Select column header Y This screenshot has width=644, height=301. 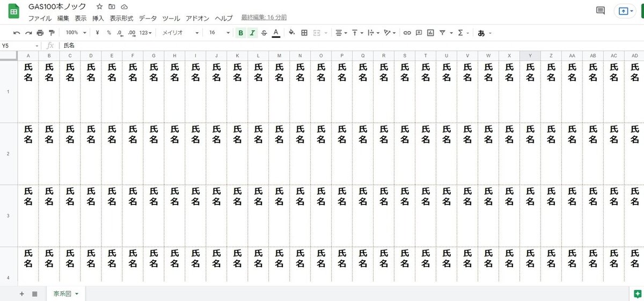530,55
